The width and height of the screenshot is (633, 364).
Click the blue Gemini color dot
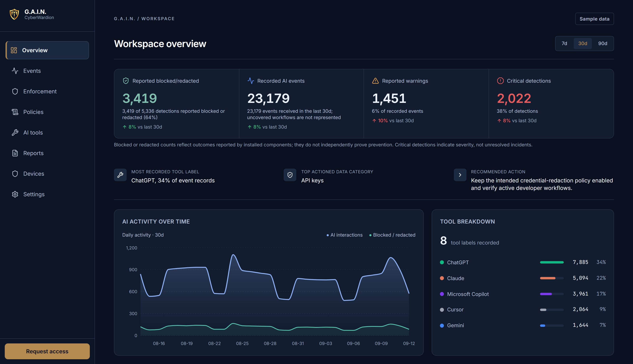click(442, 325)
